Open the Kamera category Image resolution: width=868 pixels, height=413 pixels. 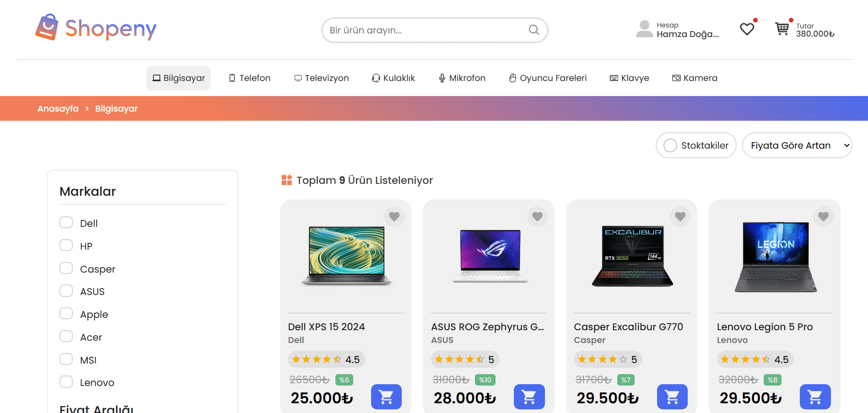pyautogui.click(x=695, y=78)
